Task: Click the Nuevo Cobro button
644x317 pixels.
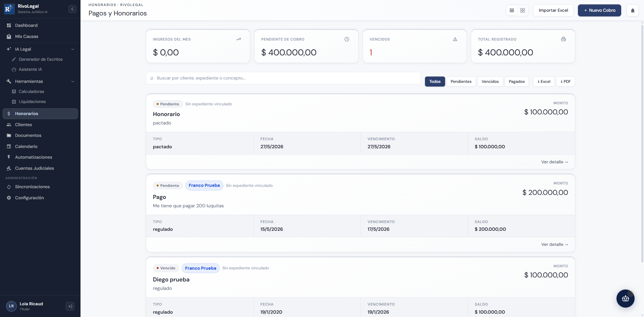Action: tap(599, 10)
